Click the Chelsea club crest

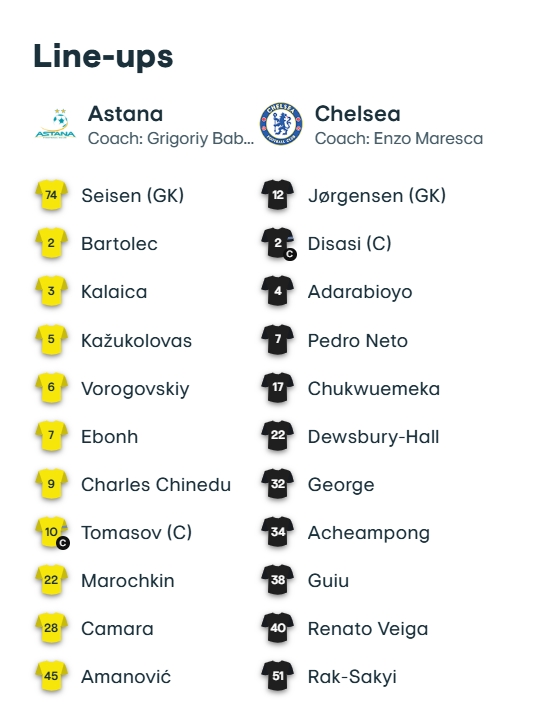281,124
